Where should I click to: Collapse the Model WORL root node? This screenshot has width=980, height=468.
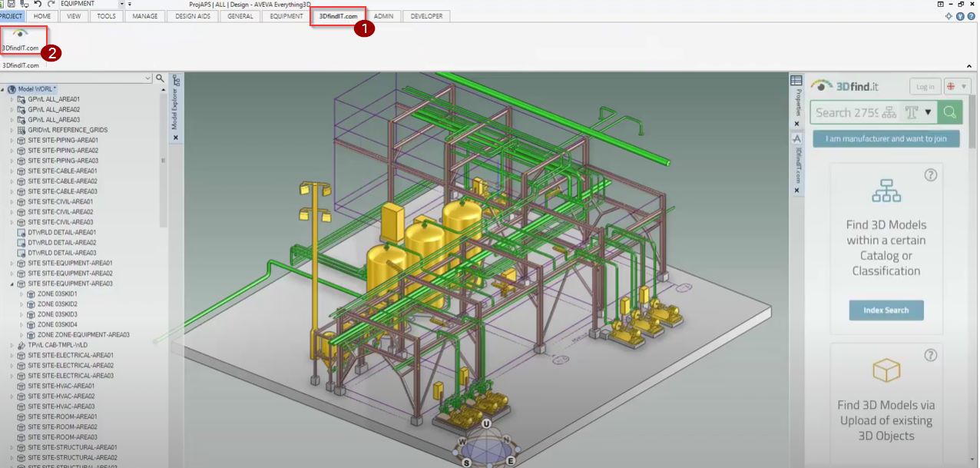point(3,89)
